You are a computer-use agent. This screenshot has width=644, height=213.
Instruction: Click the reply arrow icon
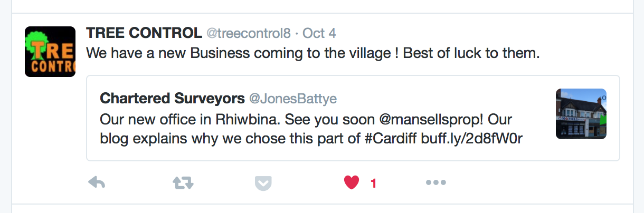coord(96,183)
